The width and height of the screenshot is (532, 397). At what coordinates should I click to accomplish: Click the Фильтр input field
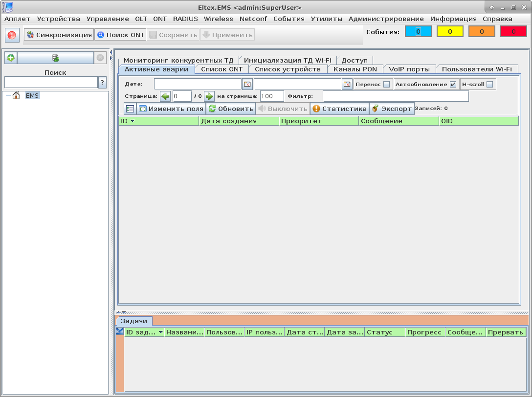(396, 96)
